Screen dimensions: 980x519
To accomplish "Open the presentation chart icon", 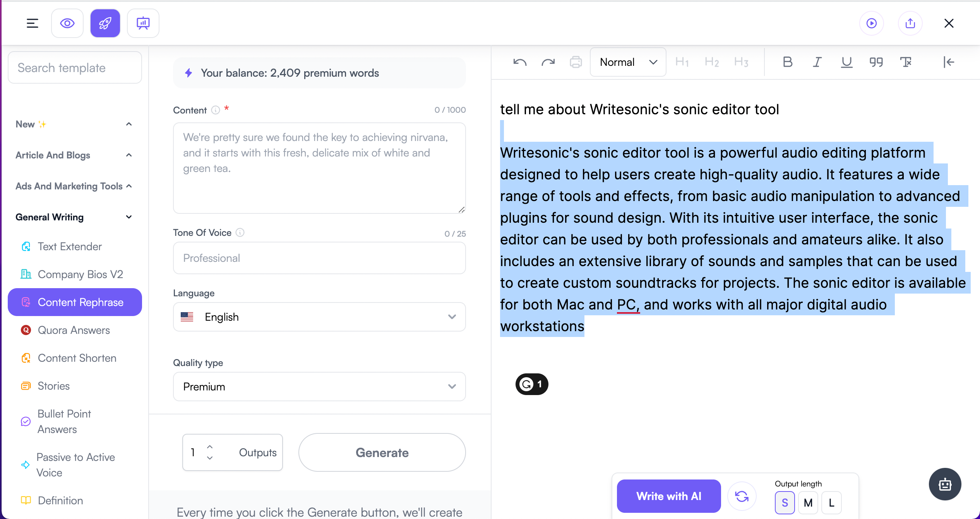I will point(143,23).
